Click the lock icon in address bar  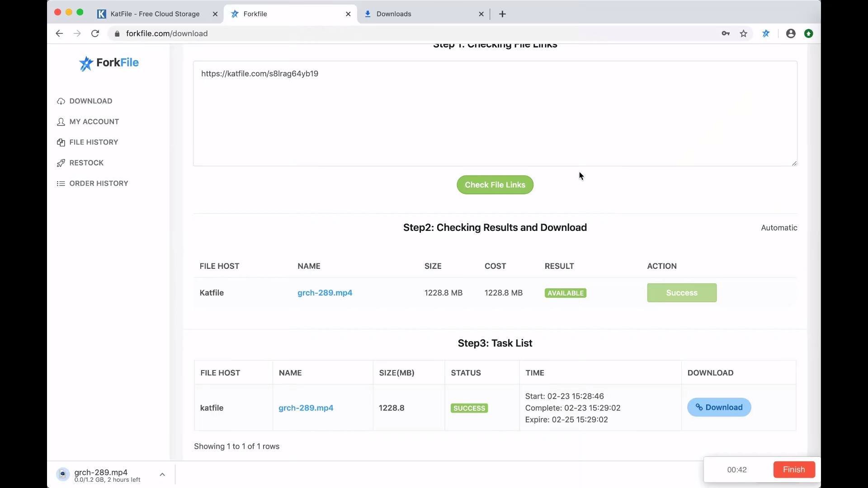(x=117, y=34)
